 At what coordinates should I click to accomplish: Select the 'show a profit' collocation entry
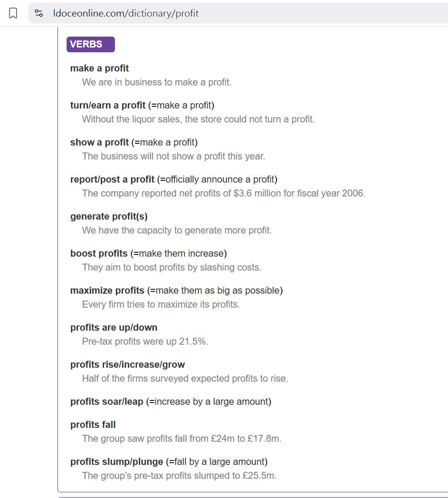99,142
